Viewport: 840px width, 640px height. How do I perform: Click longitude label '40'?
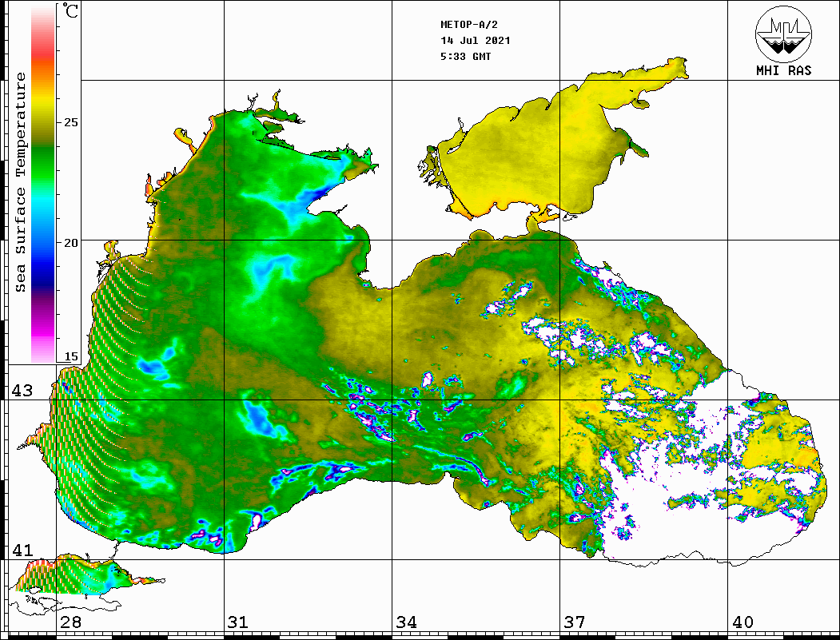click(742, 622)
